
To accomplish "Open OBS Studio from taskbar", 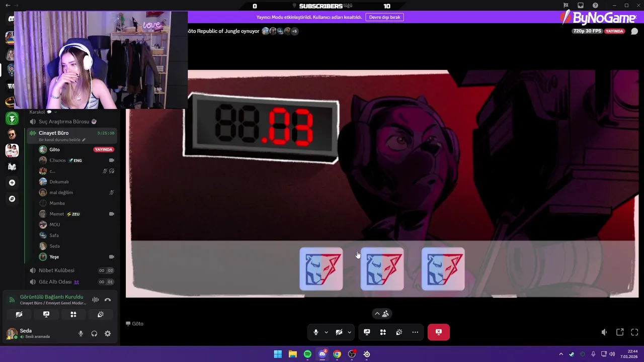I will [x=352, y=354].
